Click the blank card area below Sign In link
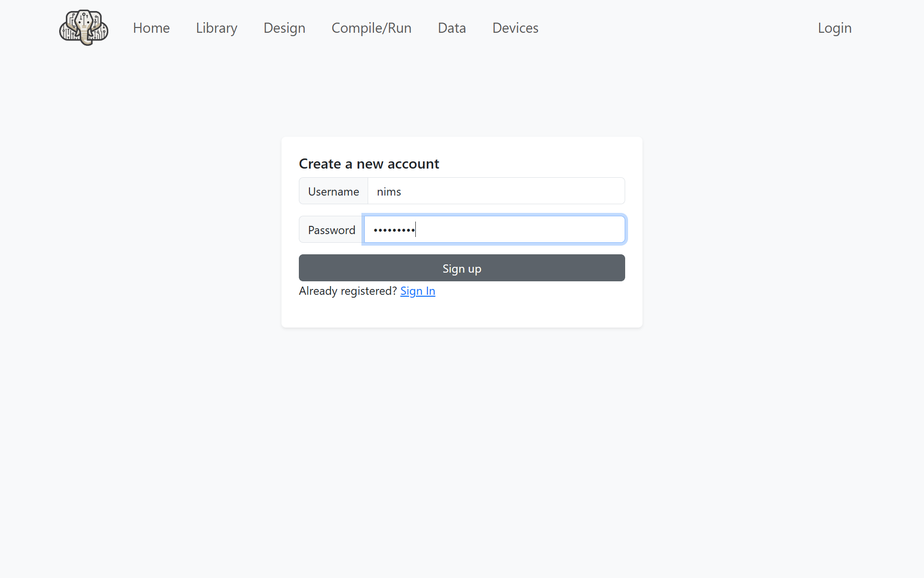Screen dimensions: 924x578 pyautogui.click(x=462, y=313)
